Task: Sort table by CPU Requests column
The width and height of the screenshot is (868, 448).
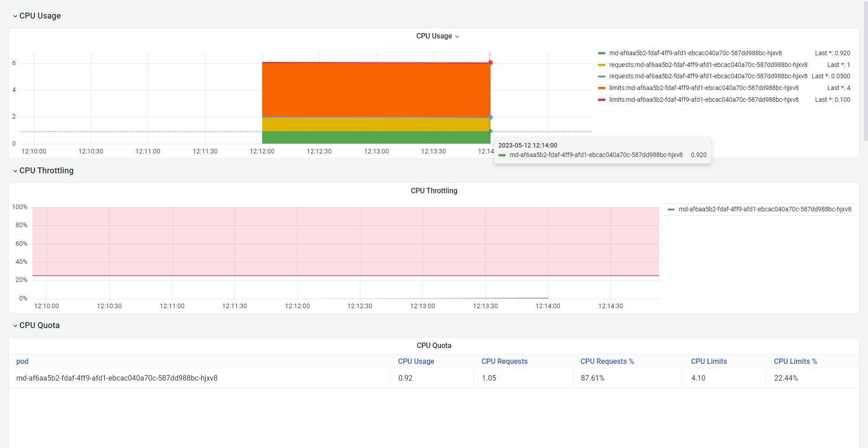Action: point(505,361)
